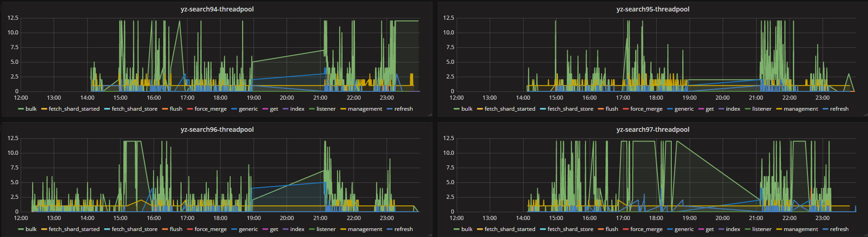Select listener legend entry in yz-search94
Viewport: 868px width, 237px height.
click(326, 109)
